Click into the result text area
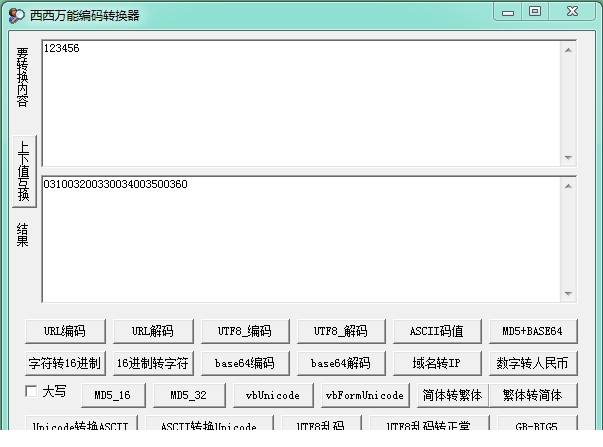 pyautogui.click(x=301, y=239)
